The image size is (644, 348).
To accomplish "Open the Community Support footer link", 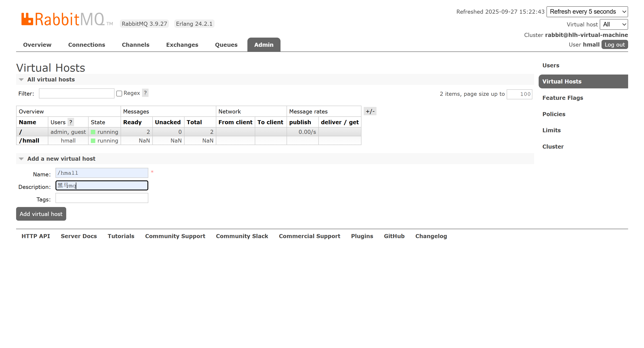I will pyautogui.click(x=175, y=236).
